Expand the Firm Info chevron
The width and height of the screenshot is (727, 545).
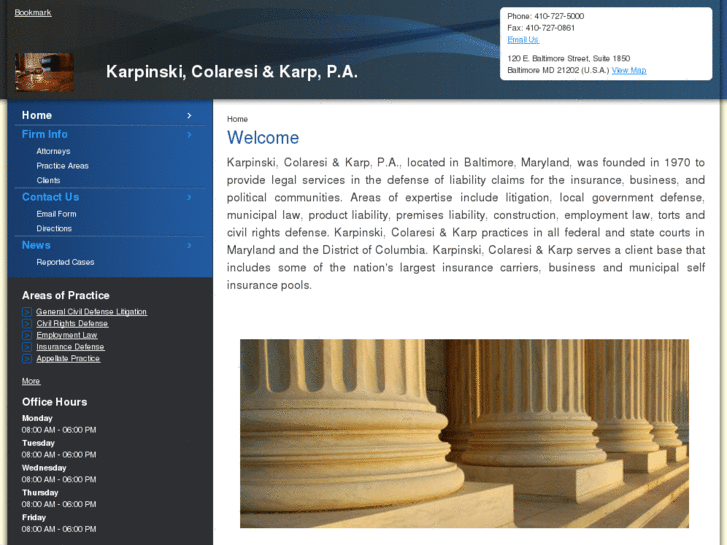tap(189, 135)
